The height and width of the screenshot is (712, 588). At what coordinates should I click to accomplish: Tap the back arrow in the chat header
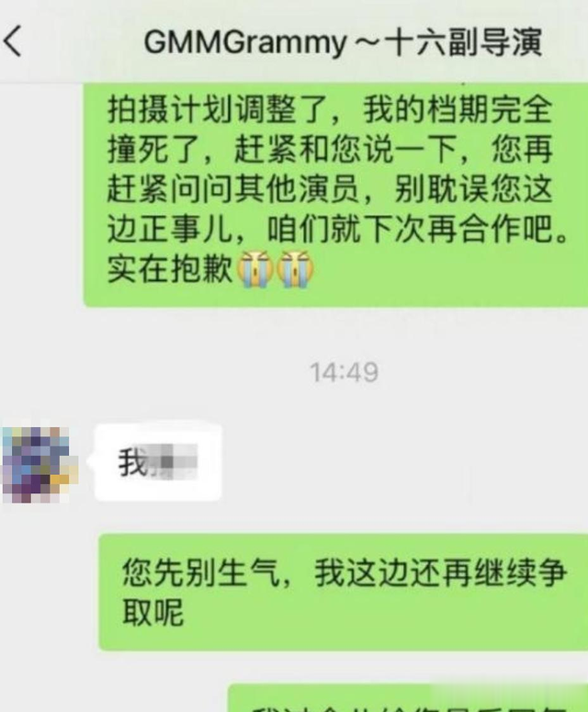point(13,40)
